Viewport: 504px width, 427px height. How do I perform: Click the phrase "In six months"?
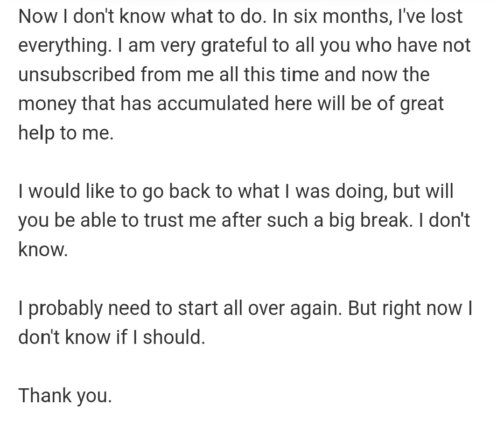(x=330, y=16)
